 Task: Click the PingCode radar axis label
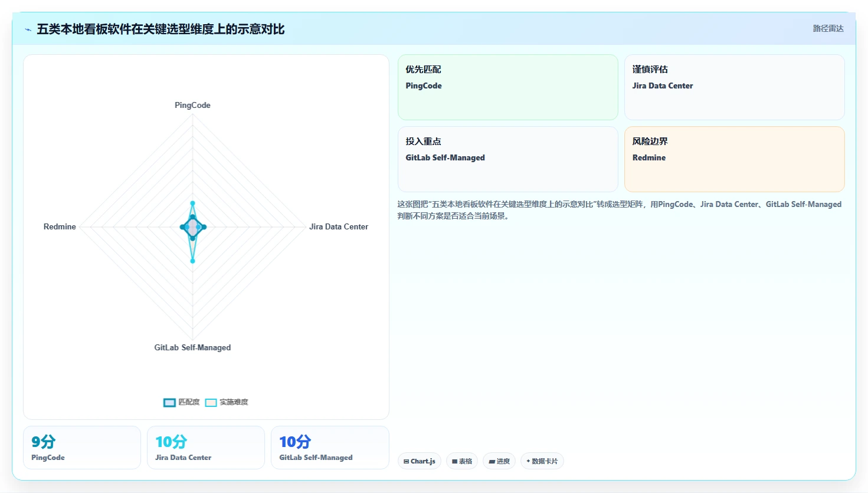[x=192, y=105]
